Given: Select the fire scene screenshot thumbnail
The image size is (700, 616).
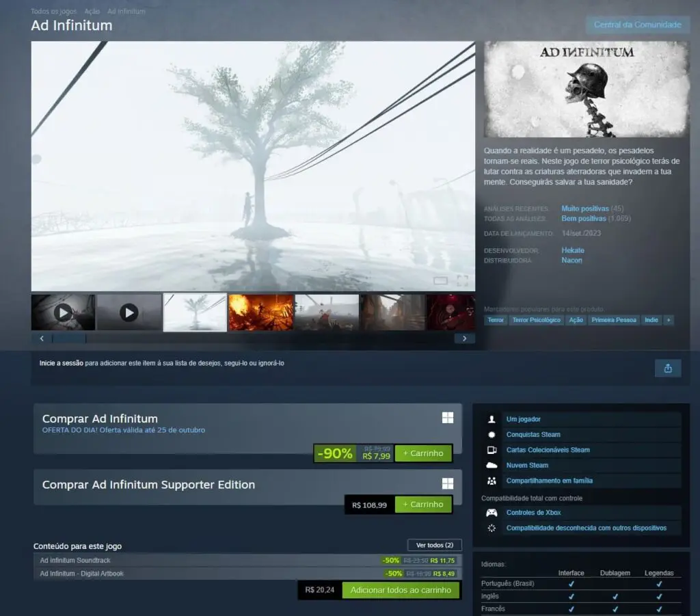Looking at the screenshot, I should (261, 312).
